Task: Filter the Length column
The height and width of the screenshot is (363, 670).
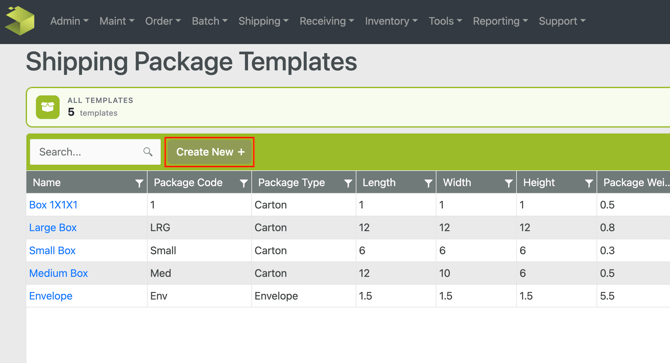Action: click(x=428, y=183)
